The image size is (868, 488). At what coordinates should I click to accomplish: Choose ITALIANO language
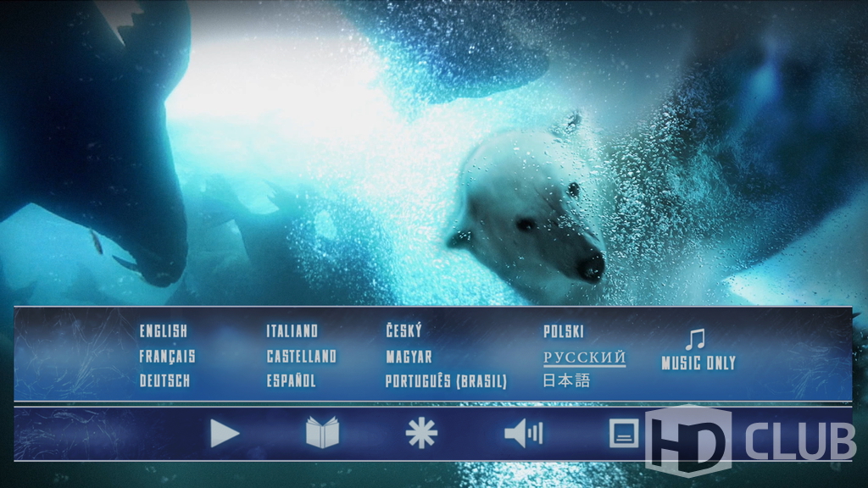(292, 331)
